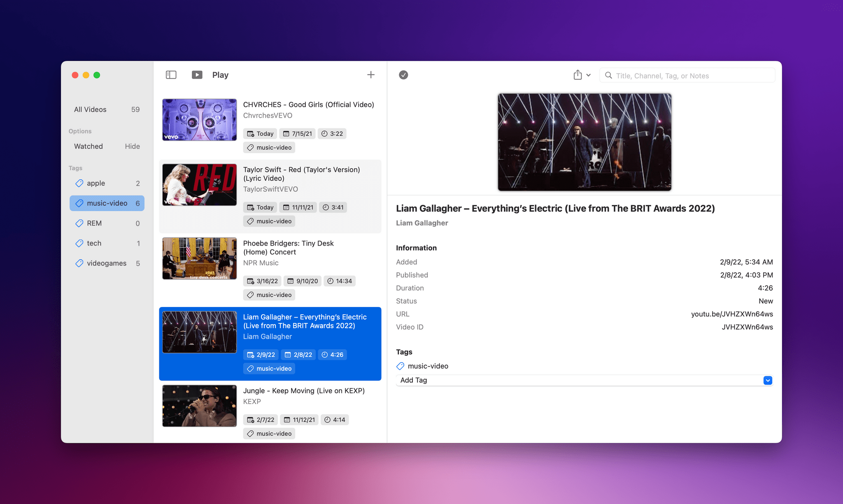Screen dimensions: 843x504
Task: Click the youtu.be URL link in detail pane
Action: [x=732, y=314]
